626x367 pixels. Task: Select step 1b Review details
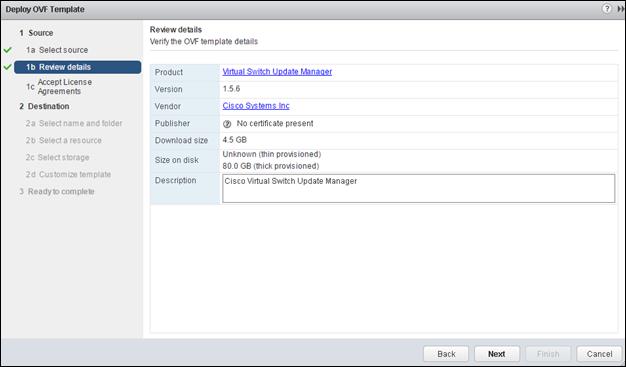pyautogui.click(x=77, y=67)
